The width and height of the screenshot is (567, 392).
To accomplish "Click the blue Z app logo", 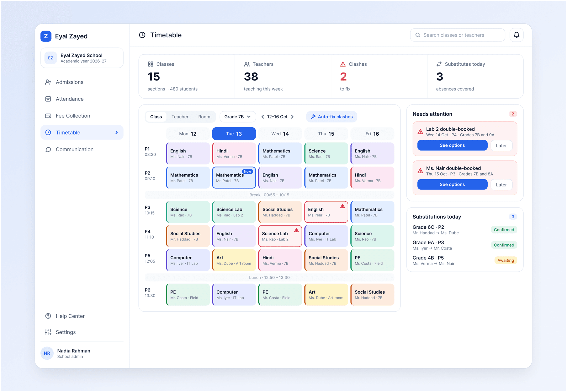I will [x=46, y=36].
